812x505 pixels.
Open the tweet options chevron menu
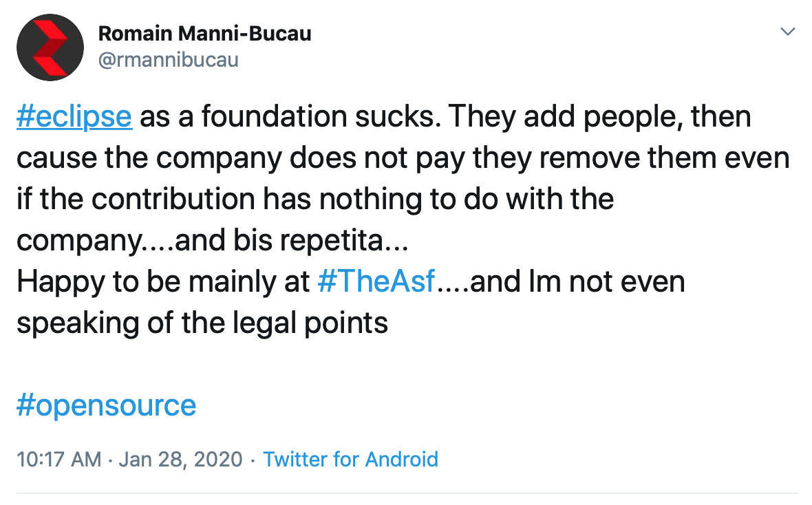[x=787, y=32]
